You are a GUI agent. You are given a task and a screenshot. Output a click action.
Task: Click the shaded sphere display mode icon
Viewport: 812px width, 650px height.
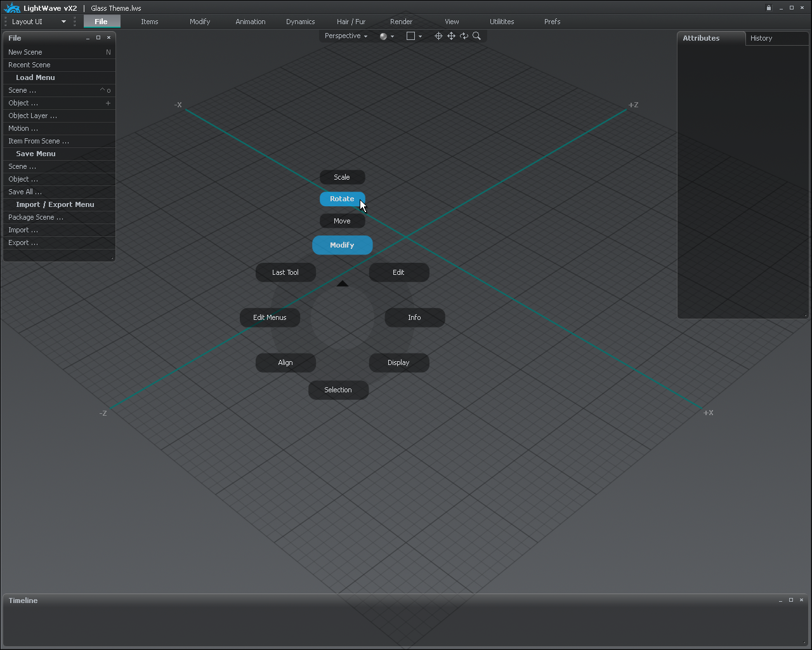(x=383, y=36)
